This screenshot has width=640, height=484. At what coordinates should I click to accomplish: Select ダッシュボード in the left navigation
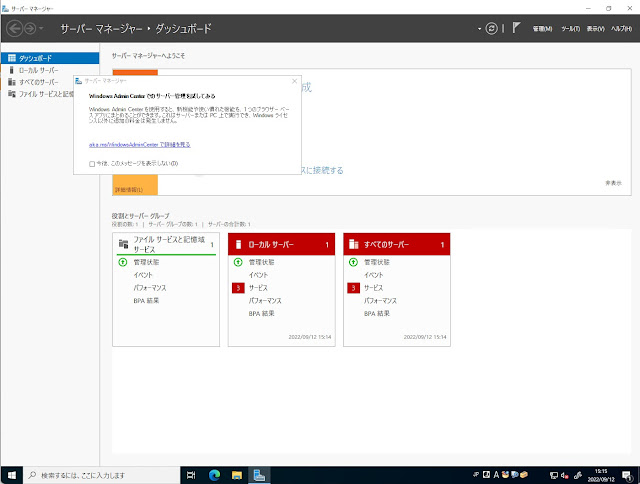[50, 58]
